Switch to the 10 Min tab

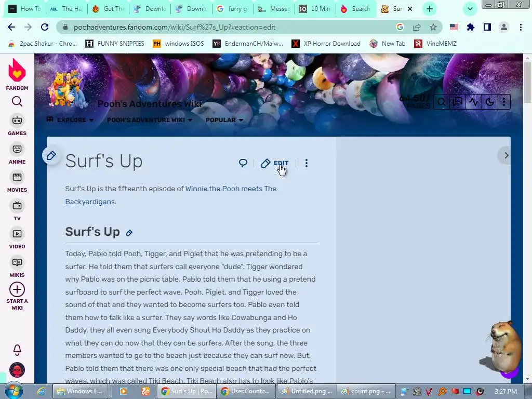pyautogui.click(x=315, y=9)
